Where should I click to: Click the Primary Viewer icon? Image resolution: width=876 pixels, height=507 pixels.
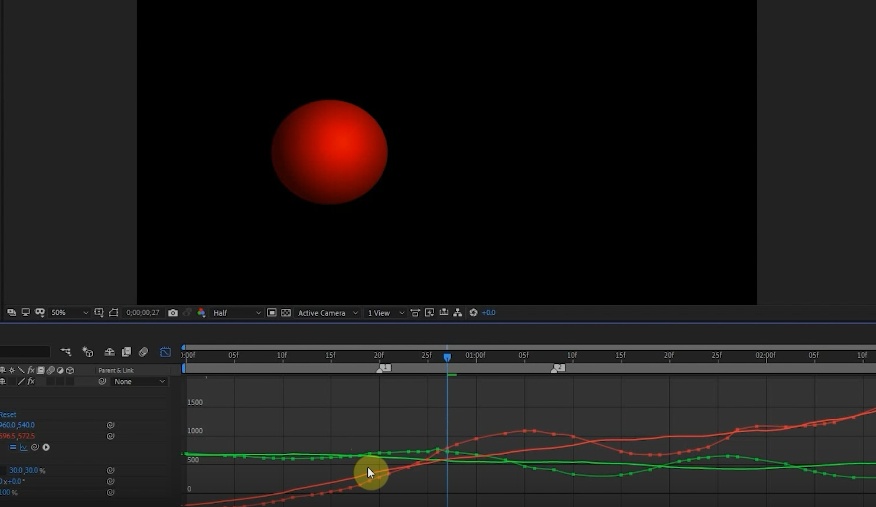click(x=26, y=313)
